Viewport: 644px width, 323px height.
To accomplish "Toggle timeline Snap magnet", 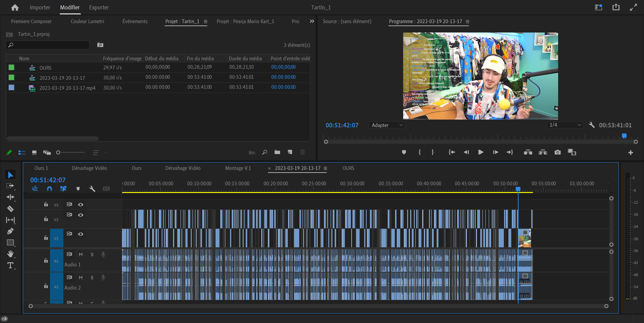I will tap(49, 189).
